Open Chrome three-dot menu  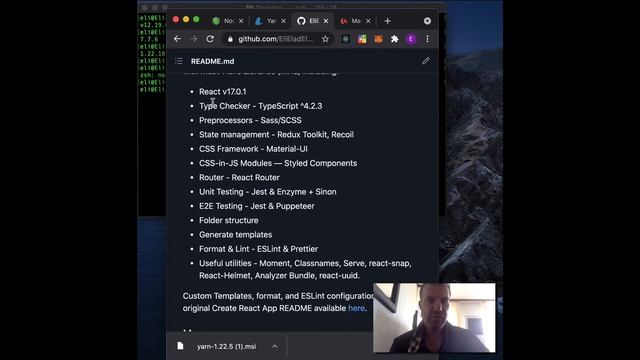(x=427, y=39)
